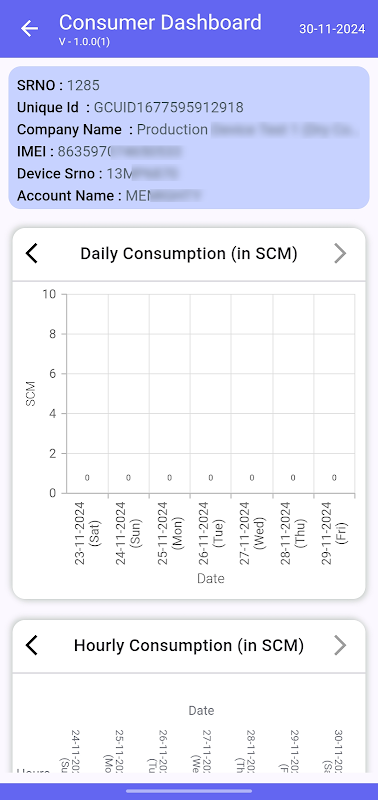Tap the Account Name row
This screenshot has width=378, height=800.
coord(110,195)
